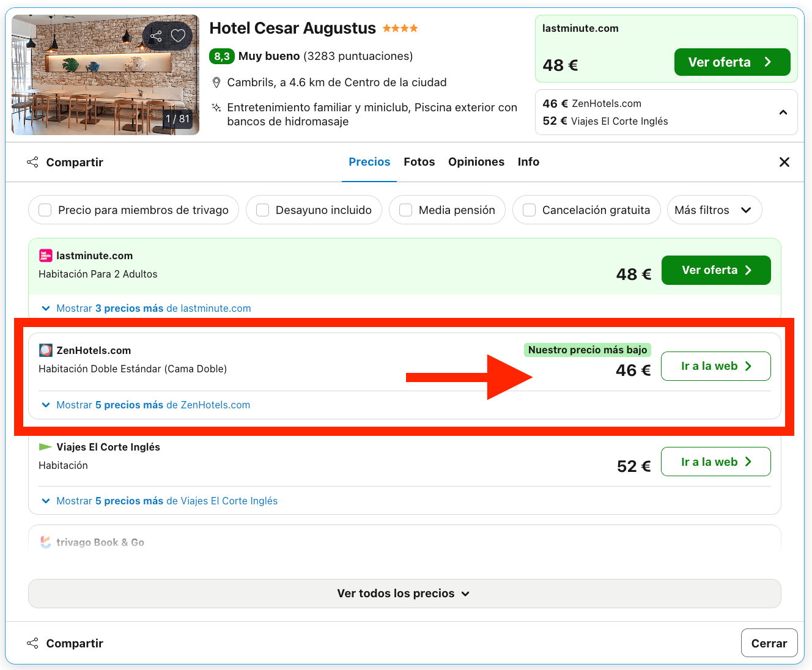812x670 pixels.
Task: Click Ver oferta in lastminute.com price row
Action: (716, 270)
